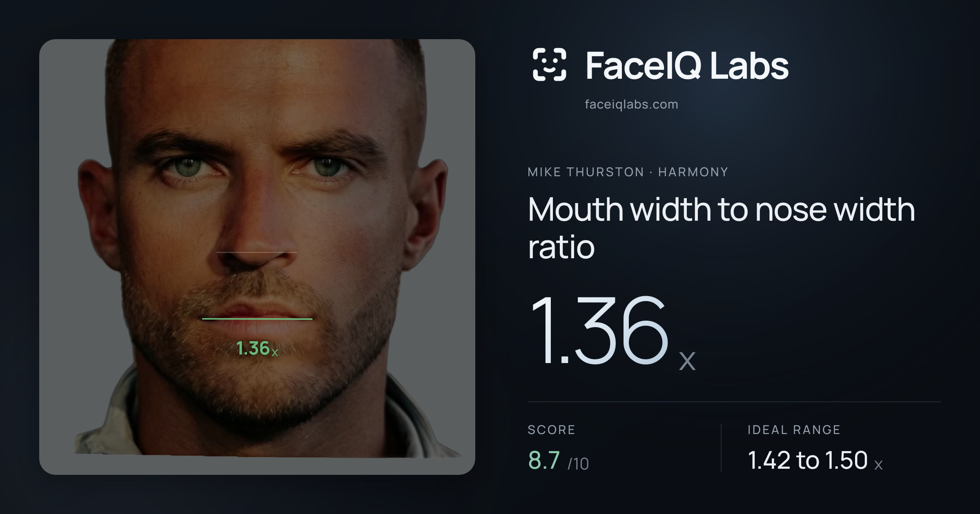Image resolution: width=980 pixels, height=514 pixels.
Task: Click the vertical divider beside Ideal Range
Action: tap(721, 448)
